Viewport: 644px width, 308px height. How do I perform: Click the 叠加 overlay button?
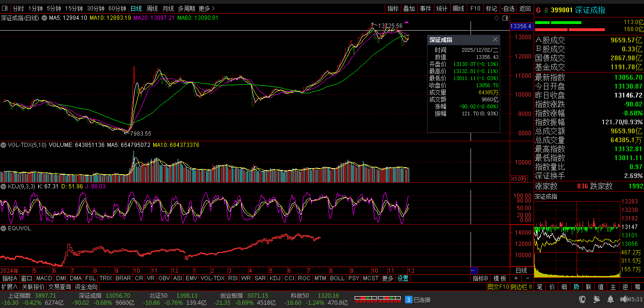coord(409,8)
